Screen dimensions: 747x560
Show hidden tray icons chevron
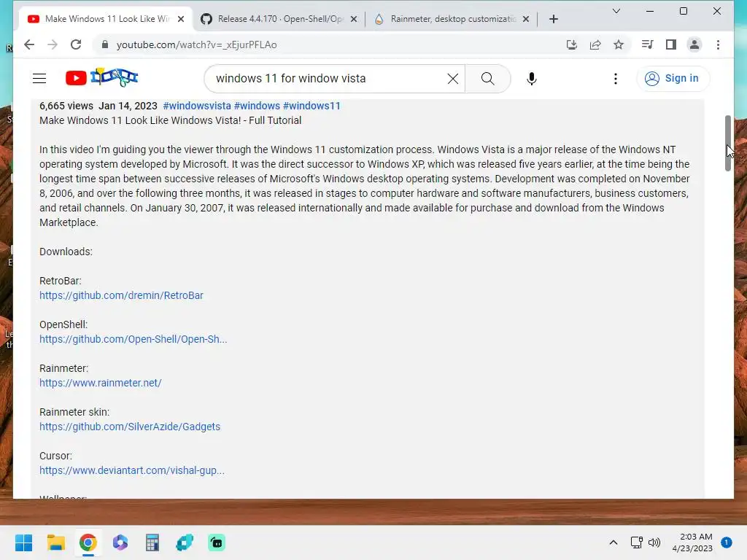click(613, 542)
